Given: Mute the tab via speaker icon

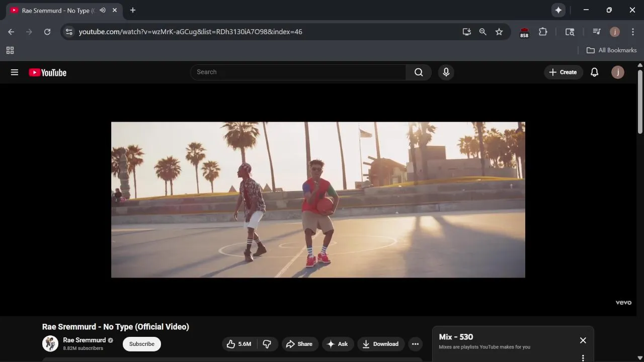Looking at the screenshot, I should point(103,10).
